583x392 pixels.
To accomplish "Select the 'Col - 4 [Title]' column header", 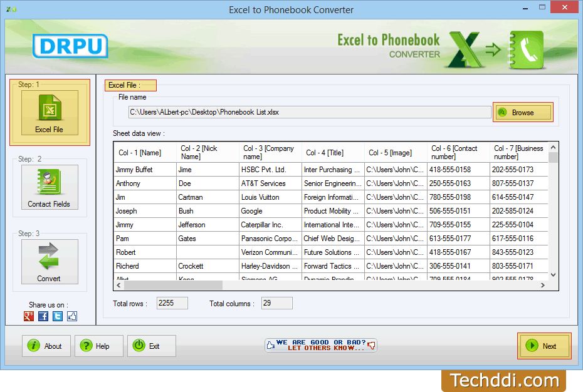I will [333, 152].
